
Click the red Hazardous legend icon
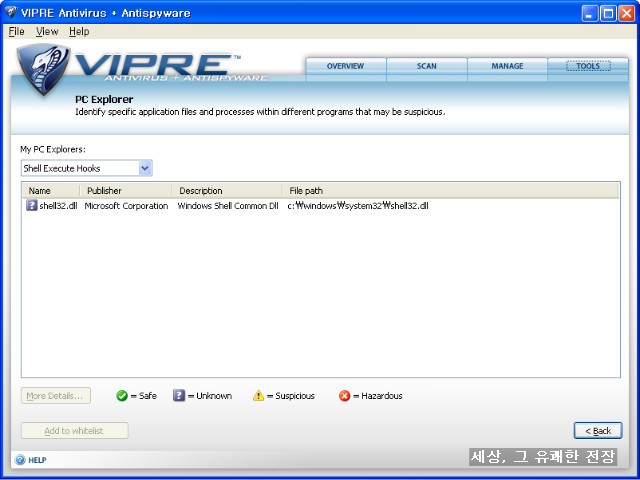344,396
